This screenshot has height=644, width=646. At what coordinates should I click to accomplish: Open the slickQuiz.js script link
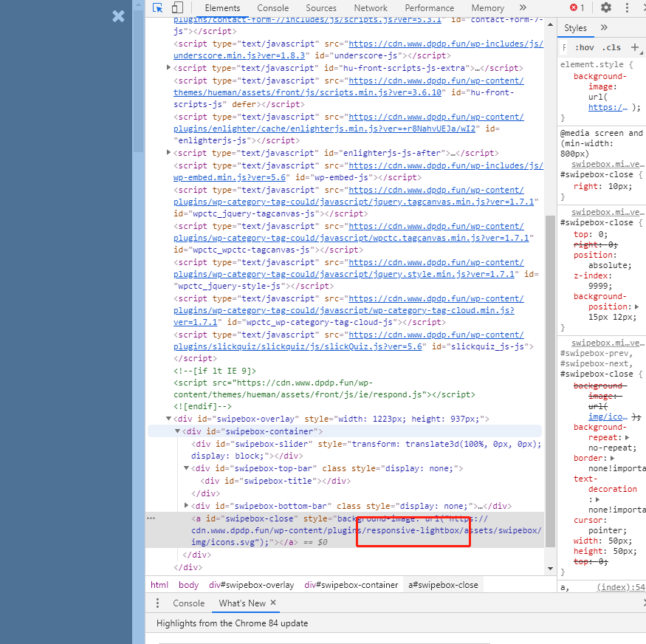tap(348, 340)
